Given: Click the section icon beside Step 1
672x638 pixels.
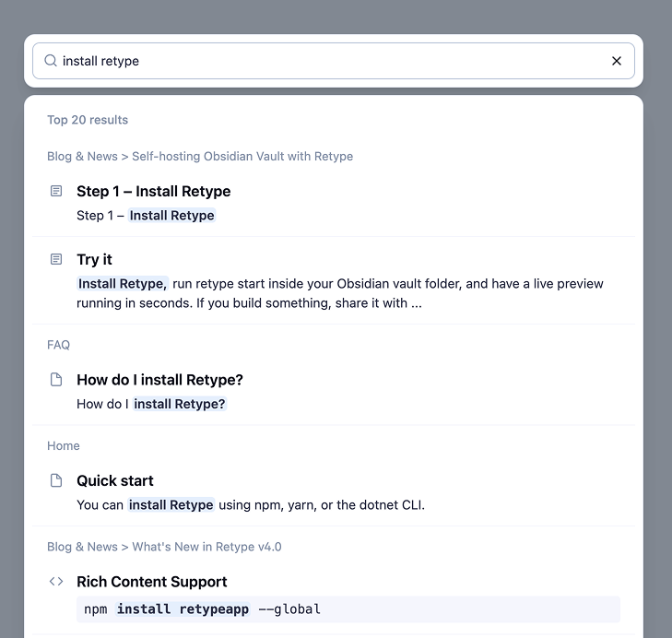Looking at the screenshot, I should pos(56,191).
